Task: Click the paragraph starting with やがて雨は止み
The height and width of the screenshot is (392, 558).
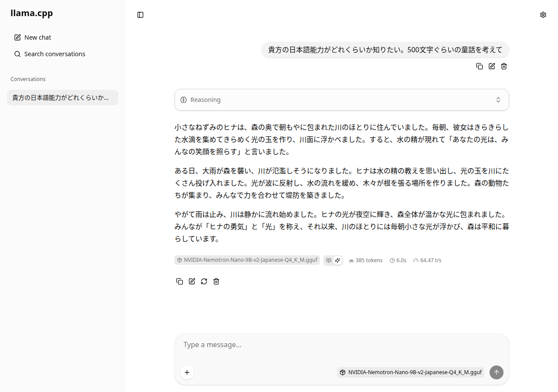Action: (342, 227)
